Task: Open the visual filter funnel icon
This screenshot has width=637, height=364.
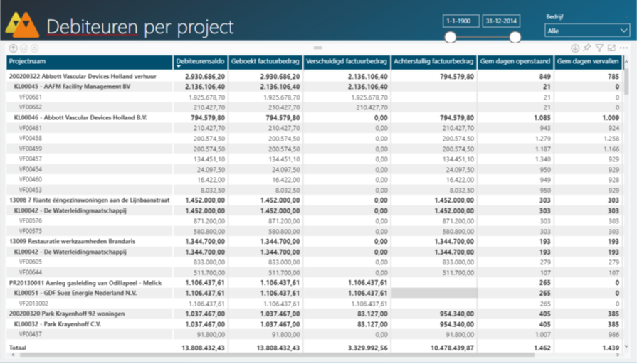Action: pyautogui.click(x=599, y=48)
